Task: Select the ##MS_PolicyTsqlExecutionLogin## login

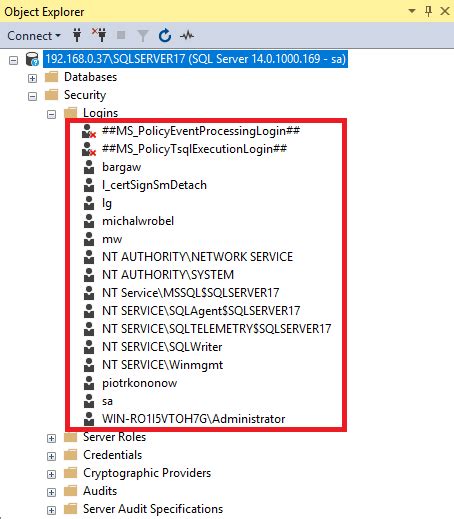Action: 194,149
